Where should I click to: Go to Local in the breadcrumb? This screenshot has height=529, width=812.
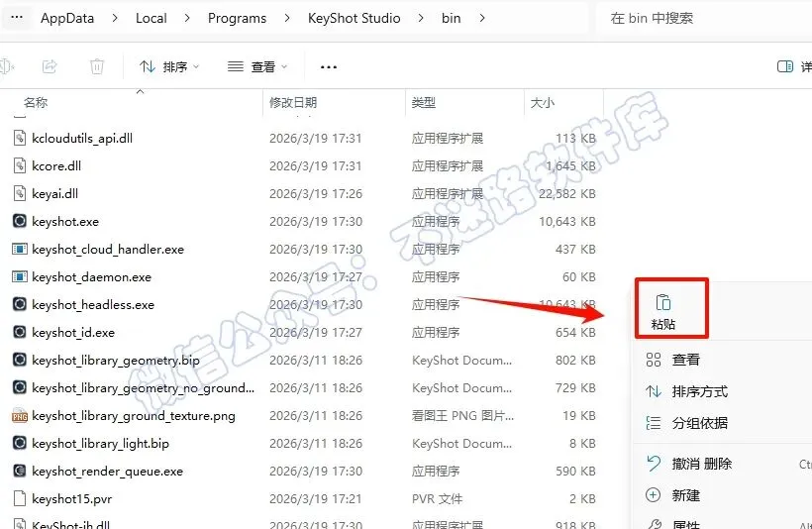[x=152, y=18]
